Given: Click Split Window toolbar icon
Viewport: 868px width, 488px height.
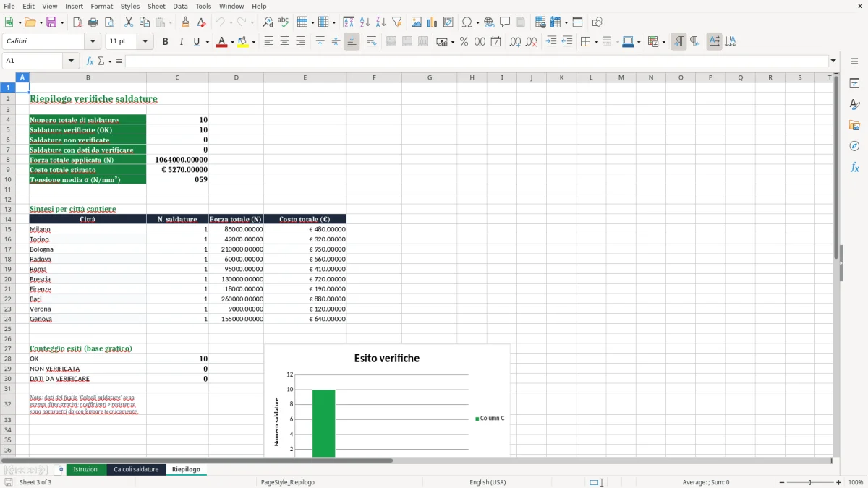Looking at the screenshot, I should click(578, 22).
